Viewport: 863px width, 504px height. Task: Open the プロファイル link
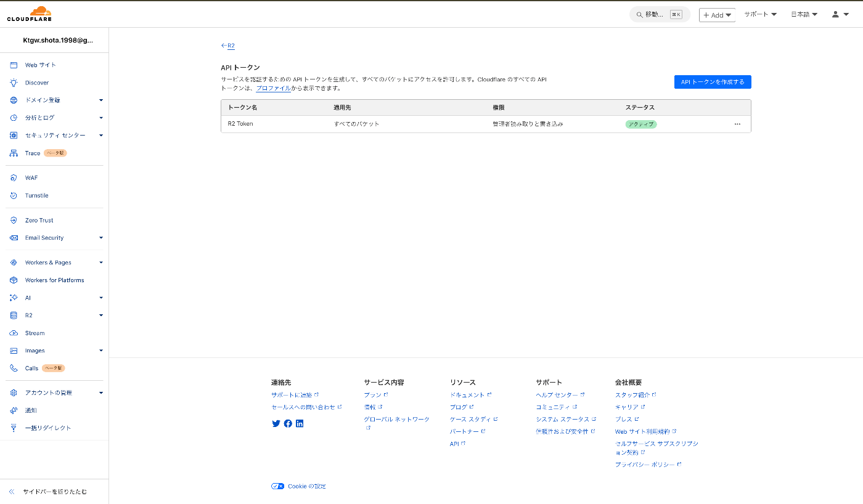tap(274, 88)
